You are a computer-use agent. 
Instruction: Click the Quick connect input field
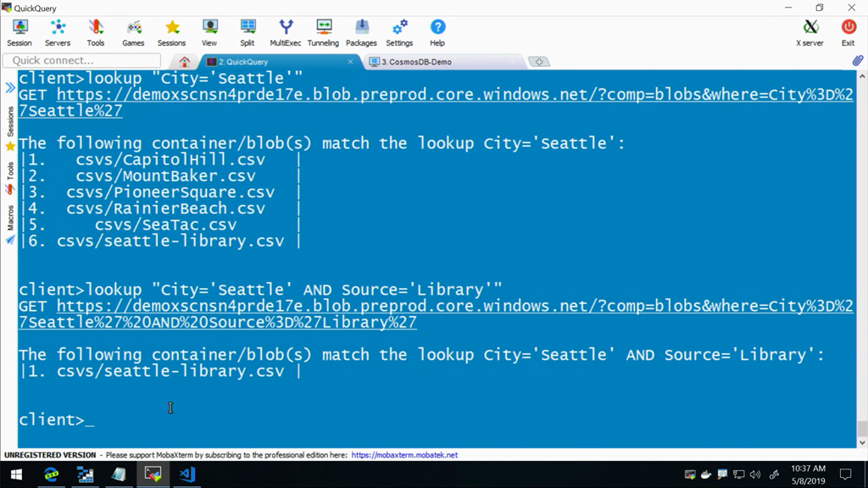click(x=82, y=60)
